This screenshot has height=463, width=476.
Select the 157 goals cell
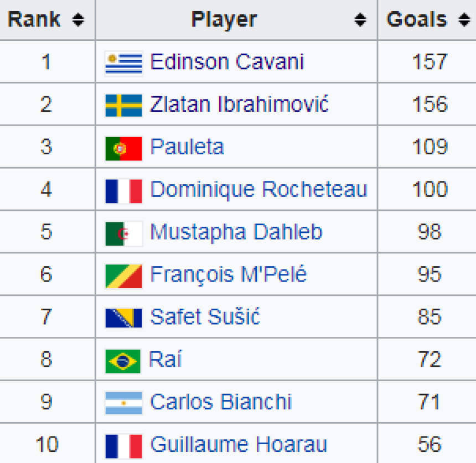(427, 61)
